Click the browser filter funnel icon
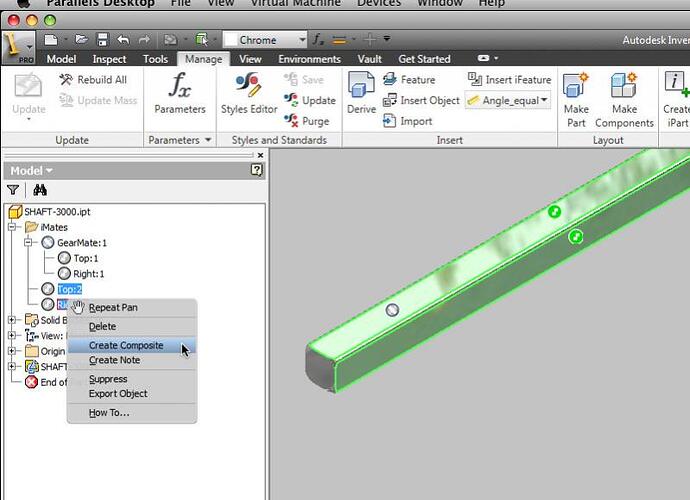Screen dimensions: 690x500 click(13, 190)
